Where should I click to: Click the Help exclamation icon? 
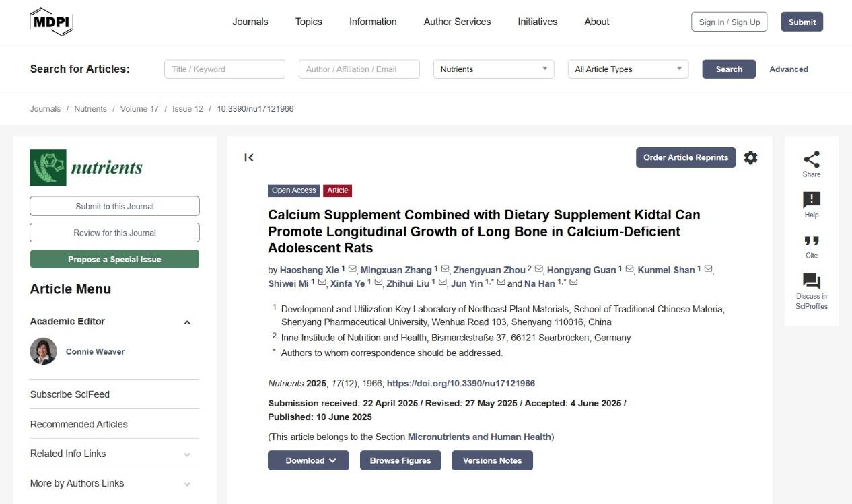(812, 200)
